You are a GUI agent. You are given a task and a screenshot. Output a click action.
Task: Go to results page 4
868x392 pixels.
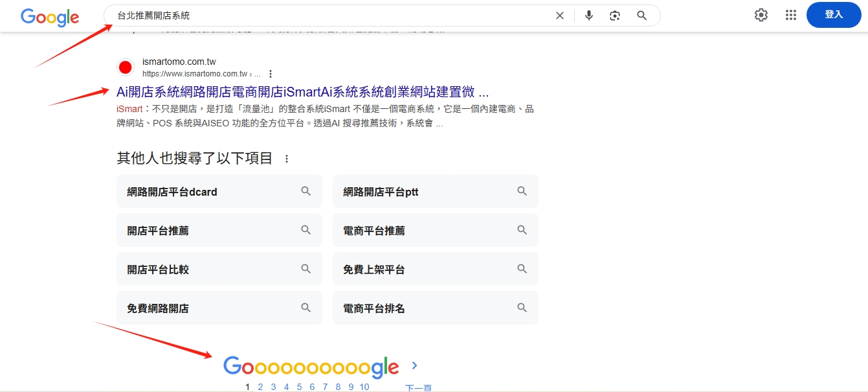(286, 387)
